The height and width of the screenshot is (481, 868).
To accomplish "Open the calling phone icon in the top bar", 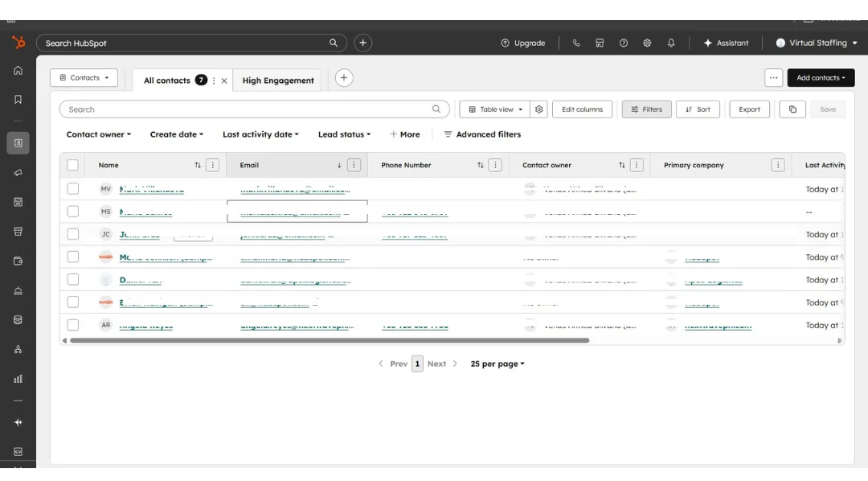I will tap(576, 42).
